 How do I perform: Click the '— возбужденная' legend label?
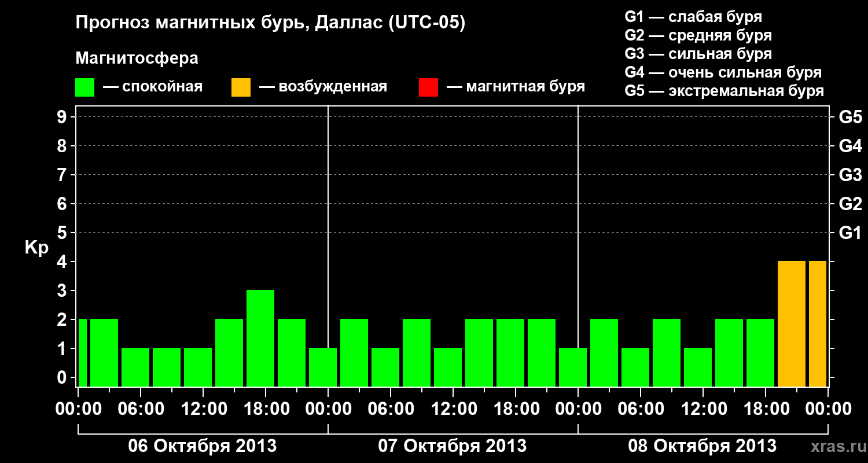323,87
